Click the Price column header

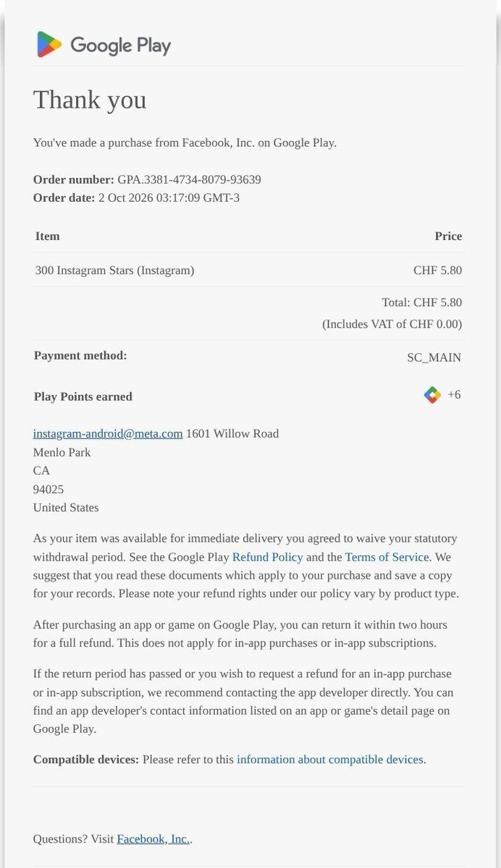pyautogui.click(x=448, y=236)
